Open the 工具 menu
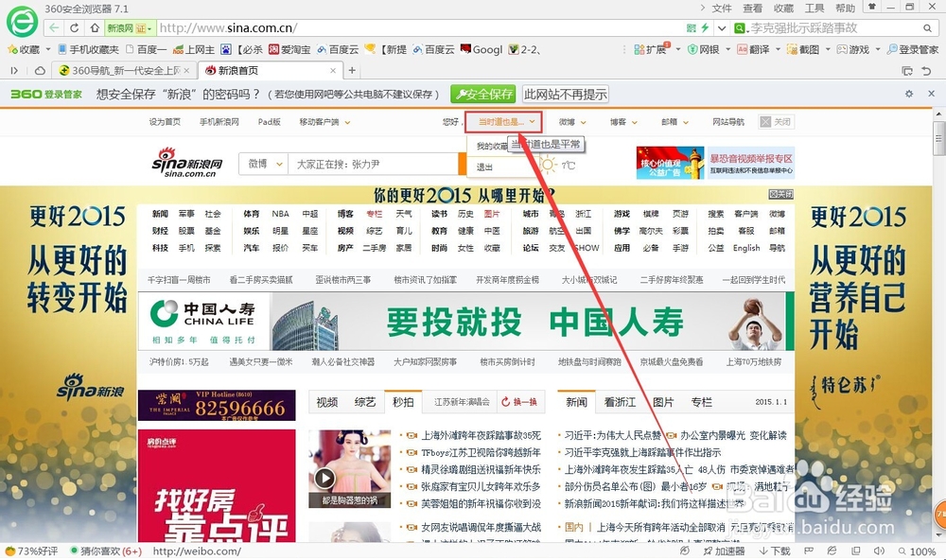This screenshot has height=560, width=946. [815, 8]
